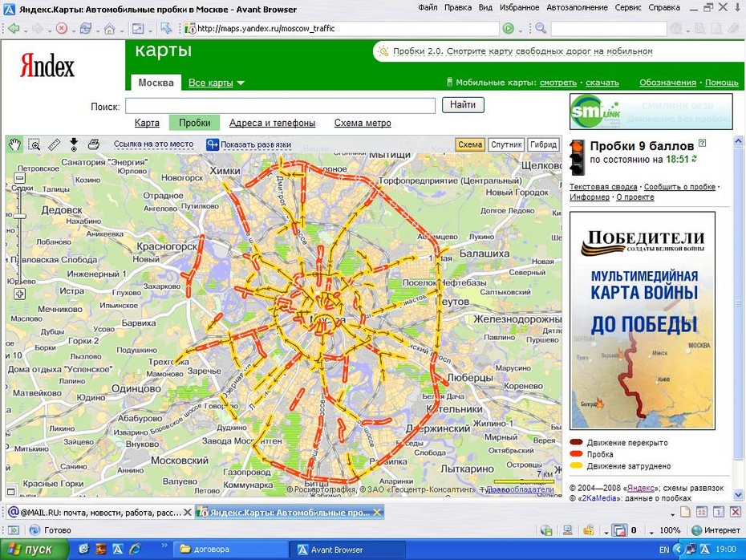Image resolution: width=746 pixels, height=560 pixels.
Task: Open the Файл menu
Action: tap(428, 7)
